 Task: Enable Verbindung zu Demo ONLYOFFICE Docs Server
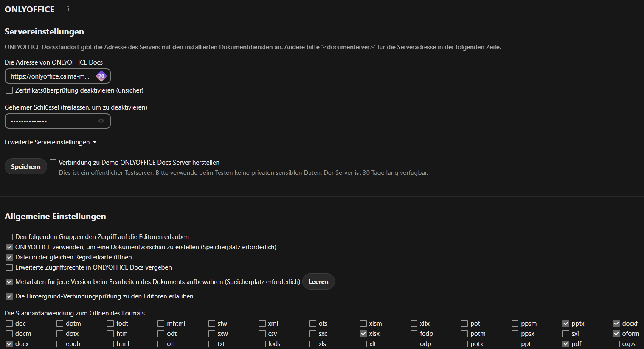pos(53,163)
